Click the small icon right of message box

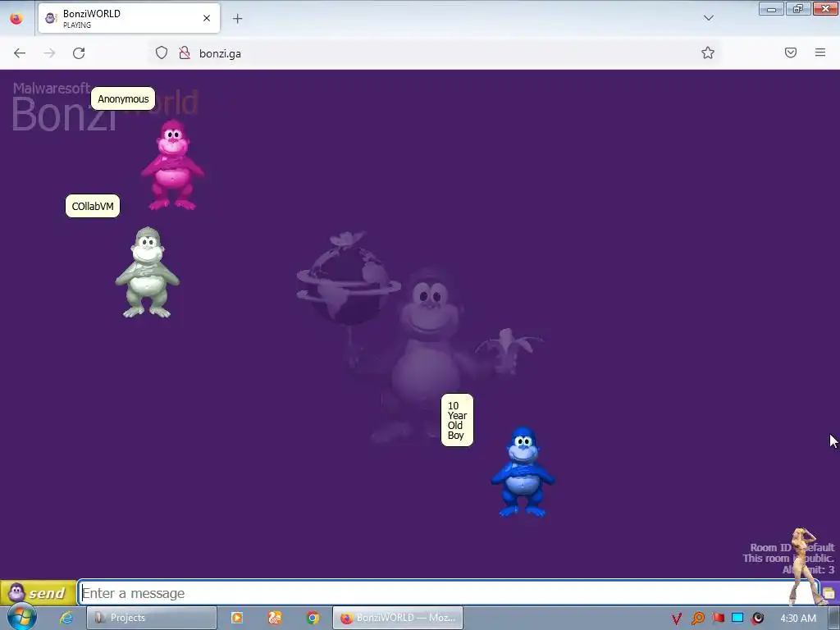coord(830,593)
